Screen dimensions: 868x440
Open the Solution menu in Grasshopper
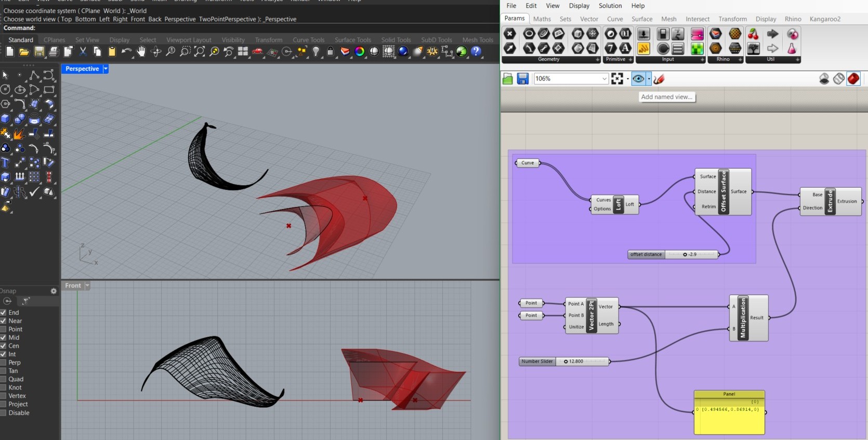(x=610, y=6)
